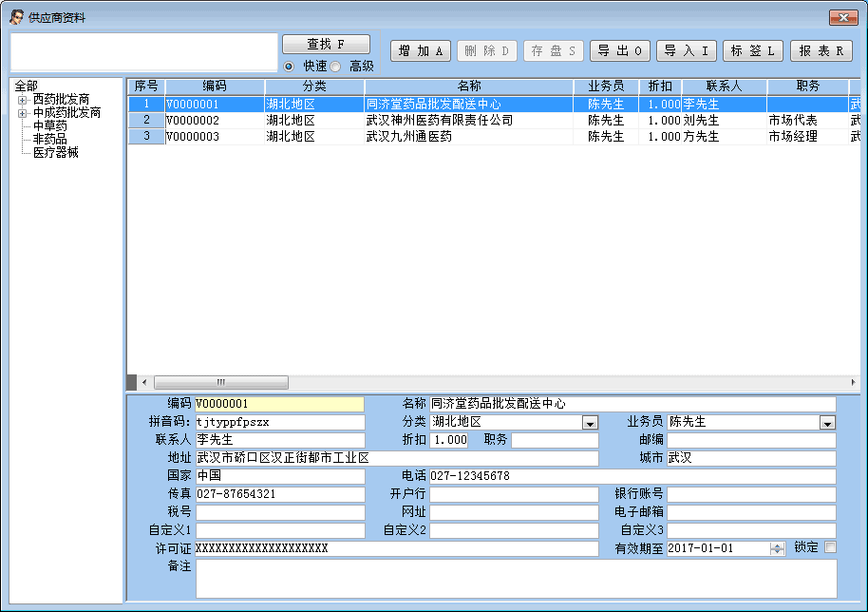
Task: Click the 查找 F search button
Action: click(326, 45)
